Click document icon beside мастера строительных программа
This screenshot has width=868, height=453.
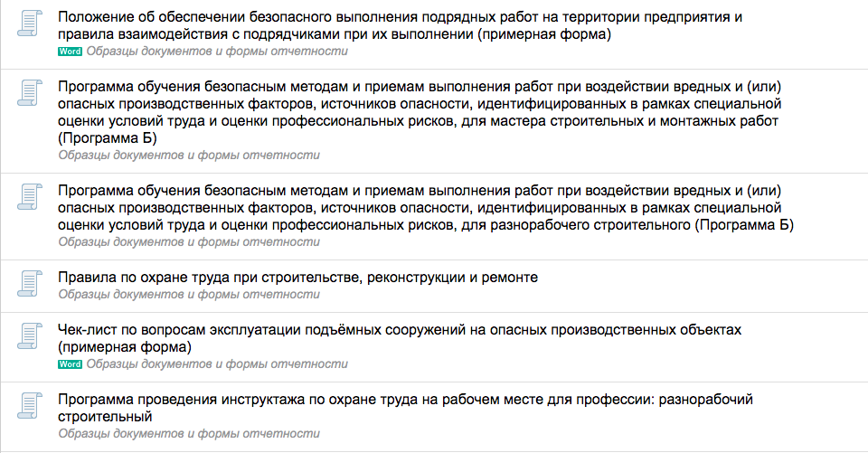pyautogui.click(x=32, y=93)
